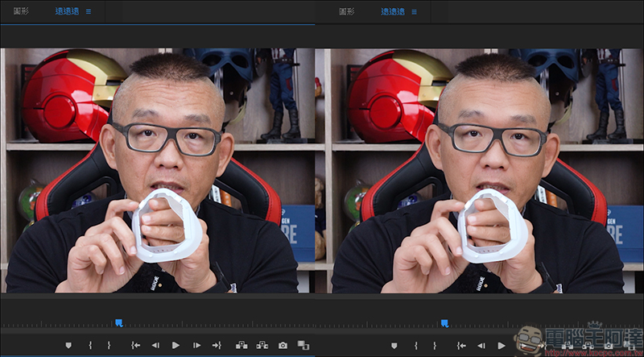Viewport: 644px width, 357px height.
Task: Open the left panel's 遠遠遠 hamburger menu
Action: pos(88,11)
